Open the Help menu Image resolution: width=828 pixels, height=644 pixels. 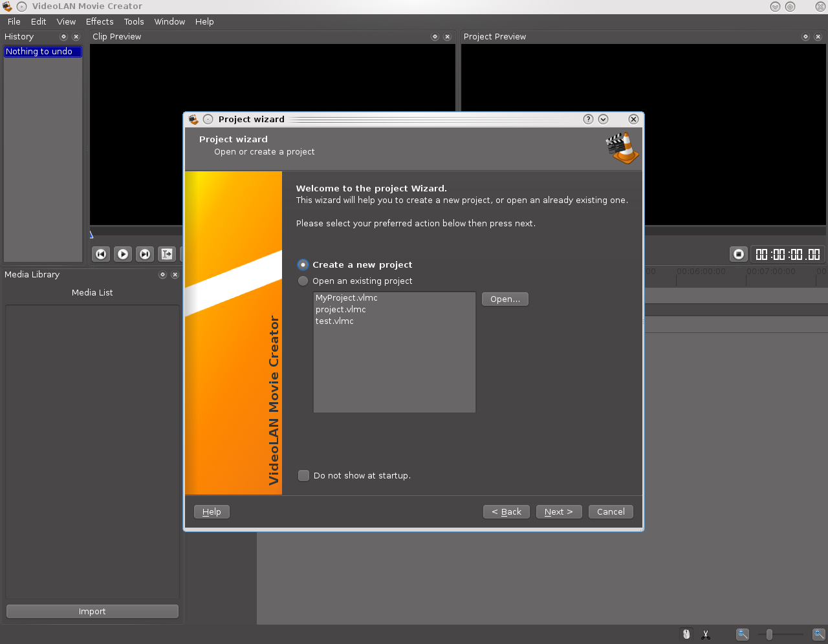204,21
